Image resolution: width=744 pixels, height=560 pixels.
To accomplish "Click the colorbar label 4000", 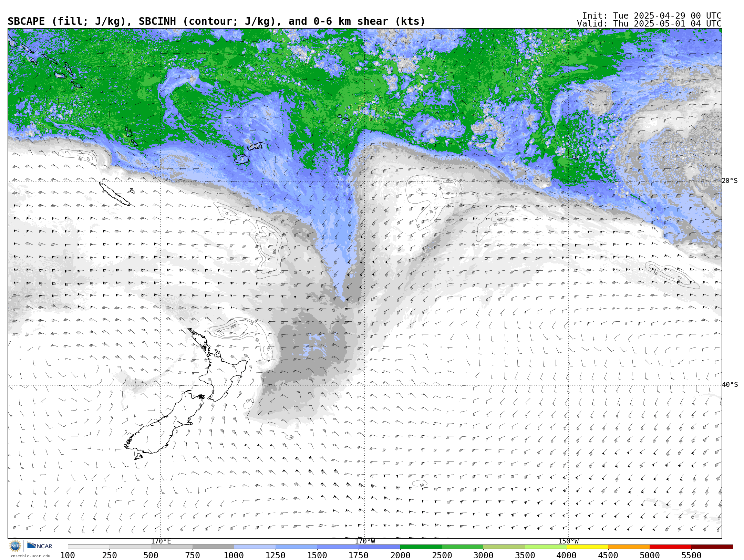I will click(x=567, y=556).
